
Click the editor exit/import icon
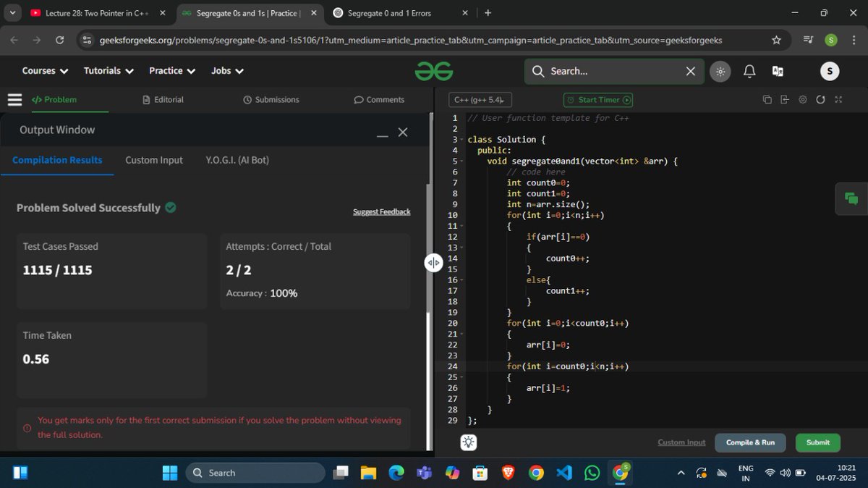tap(785, 100)
